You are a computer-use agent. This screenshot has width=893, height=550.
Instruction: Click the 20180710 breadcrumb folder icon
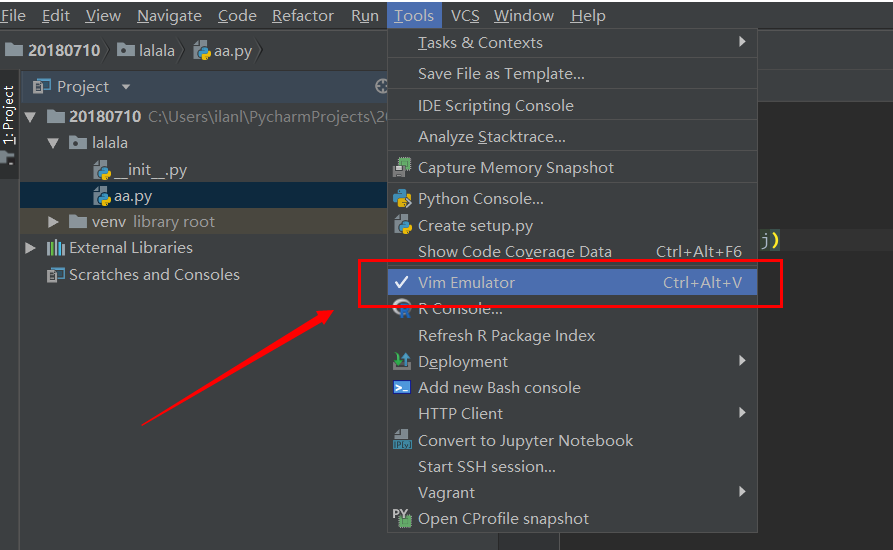point(14,50)
